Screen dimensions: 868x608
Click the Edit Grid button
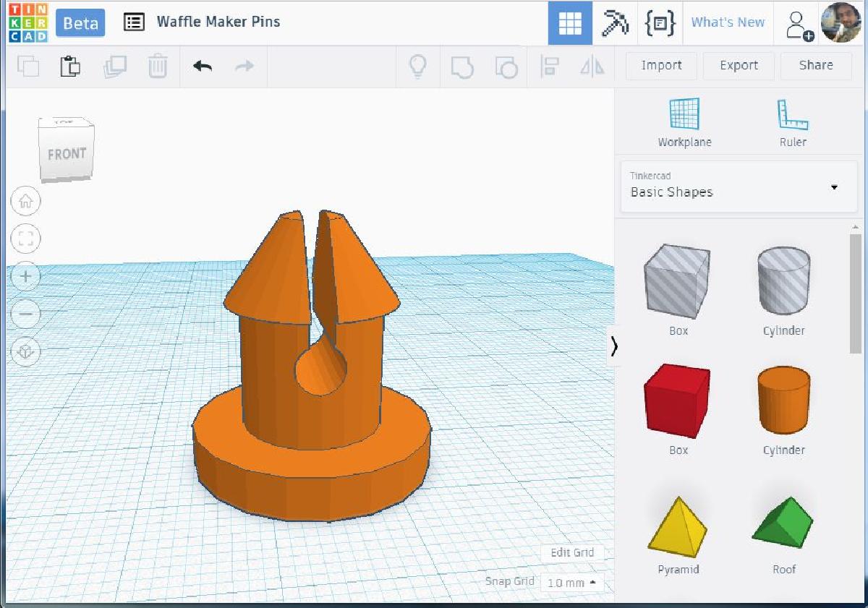point(572,552)
